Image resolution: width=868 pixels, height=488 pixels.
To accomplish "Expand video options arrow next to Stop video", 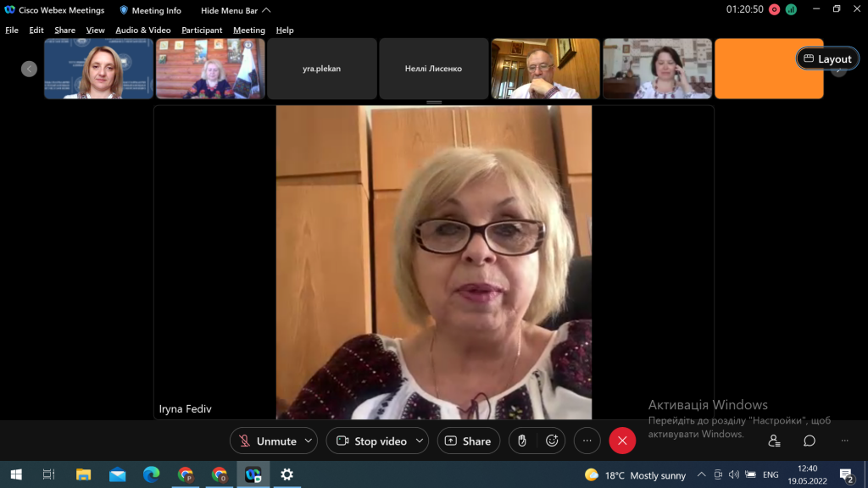I will 420,441.
